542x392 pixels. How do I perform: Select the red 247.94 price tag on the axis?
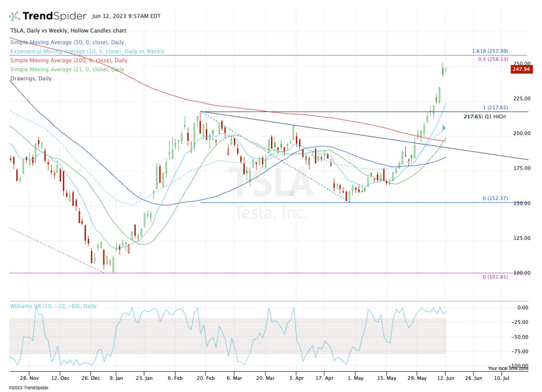(522, 69)
